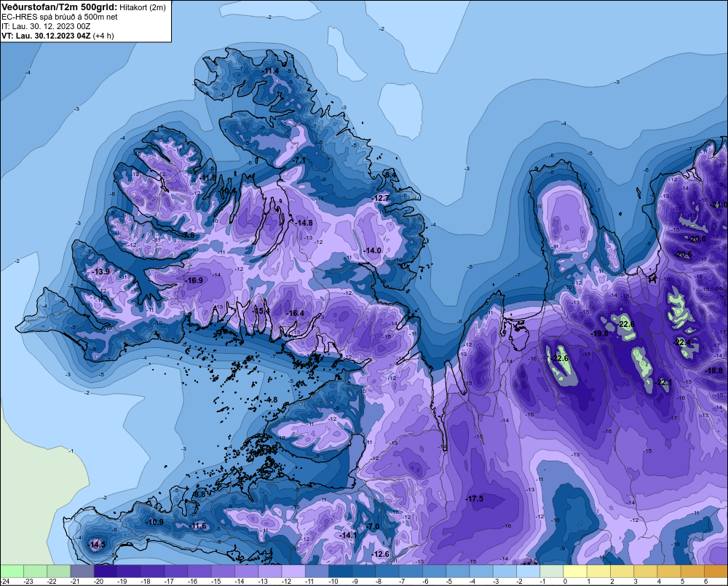Select the -10 dark blue legend swatch
The height and width of the screenshot is (586, 728).
pos(340,571)
